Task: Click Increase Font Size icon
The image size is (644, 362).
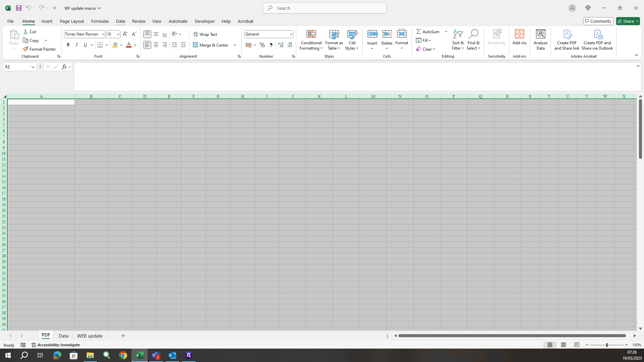Action: click(125, 34)
